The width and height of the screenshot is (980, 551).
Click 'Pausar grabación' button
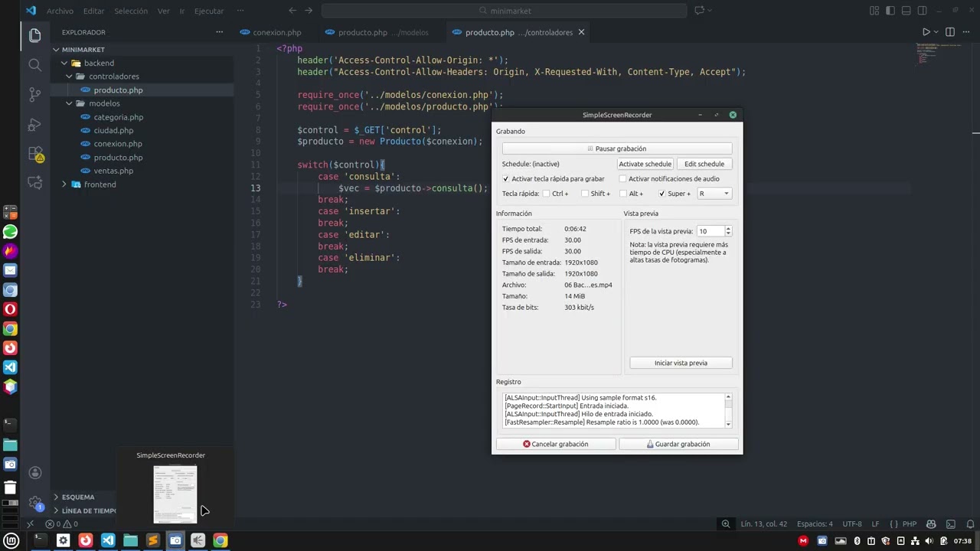click(x=617, y=148)
